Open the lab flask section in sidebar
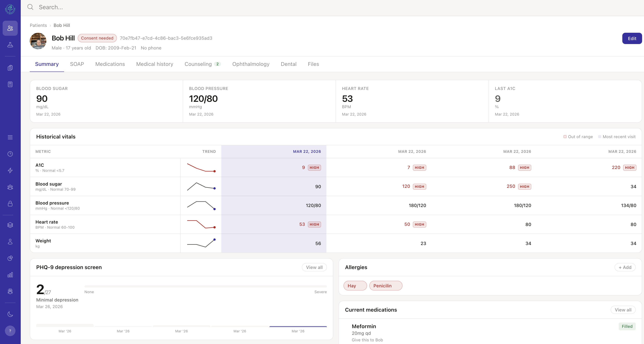This screenshot has height=344, width=644. [10, 45]
